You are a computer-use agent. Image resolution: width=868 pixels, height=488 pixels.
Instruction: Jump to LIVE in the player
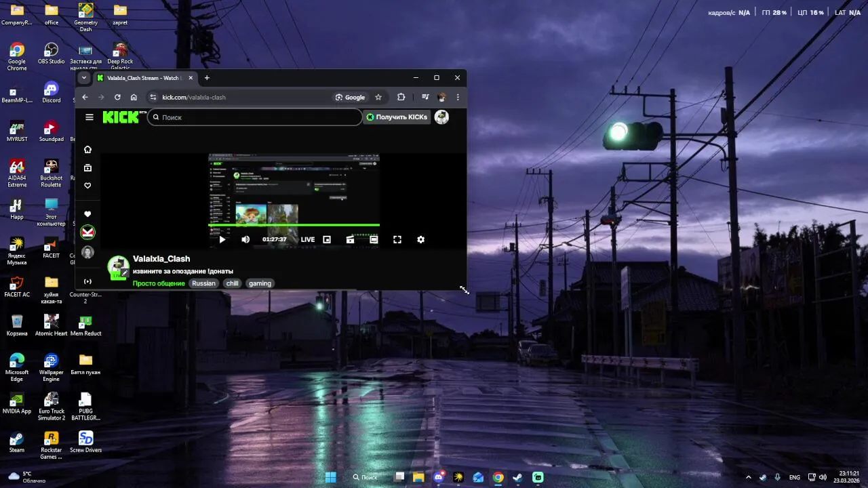308,239
